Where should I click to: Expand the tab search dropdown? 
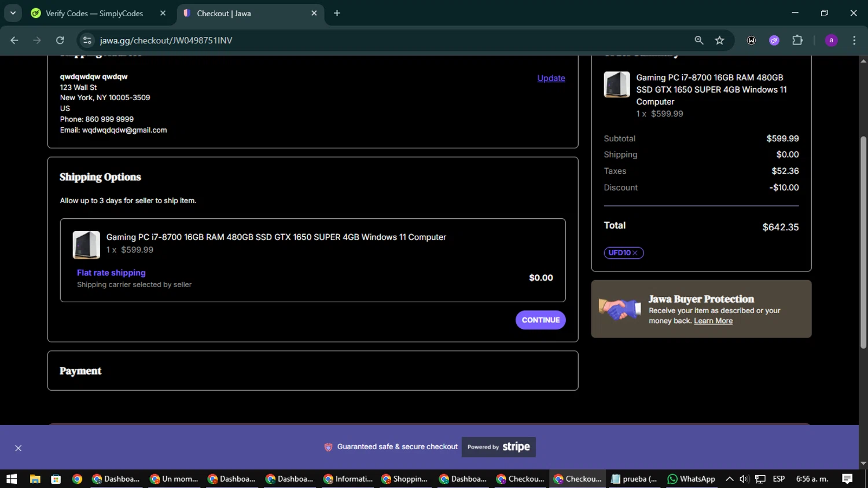point(13,13)
